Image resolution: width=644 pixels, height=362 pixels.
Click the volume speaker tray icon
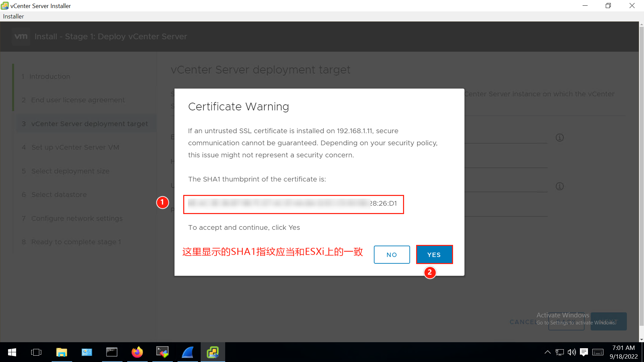tap(572, 352)
